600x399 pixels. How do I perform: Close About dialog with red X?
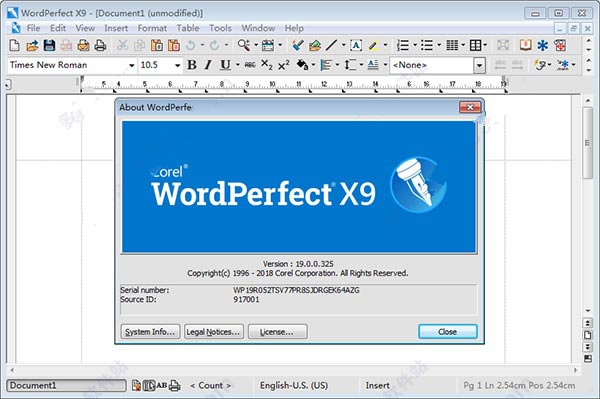[x=470, y=107]
